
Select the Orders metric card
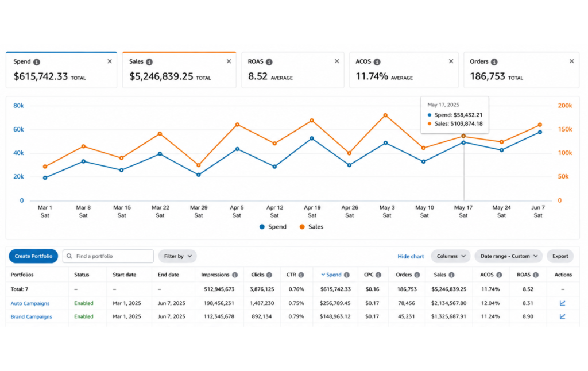coord(521,70)
